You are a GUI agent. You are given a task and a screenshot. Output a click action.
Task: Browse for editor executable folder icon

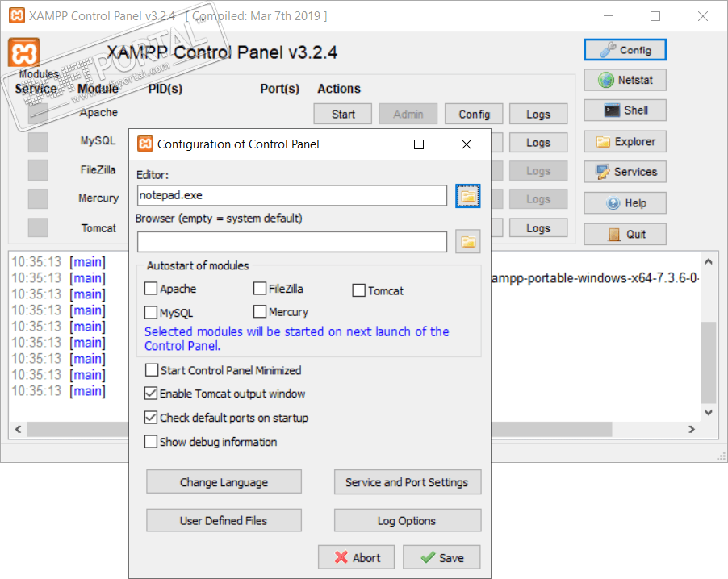point(467,196)
